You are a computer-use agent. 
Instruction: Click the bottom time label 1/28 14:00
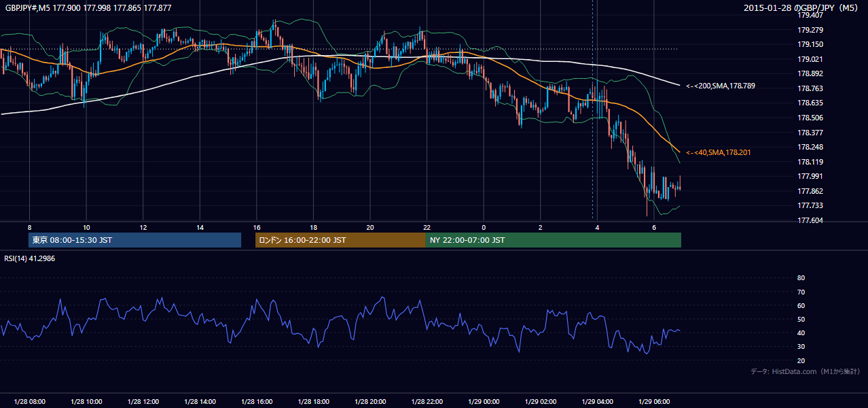tap(200, 402)
